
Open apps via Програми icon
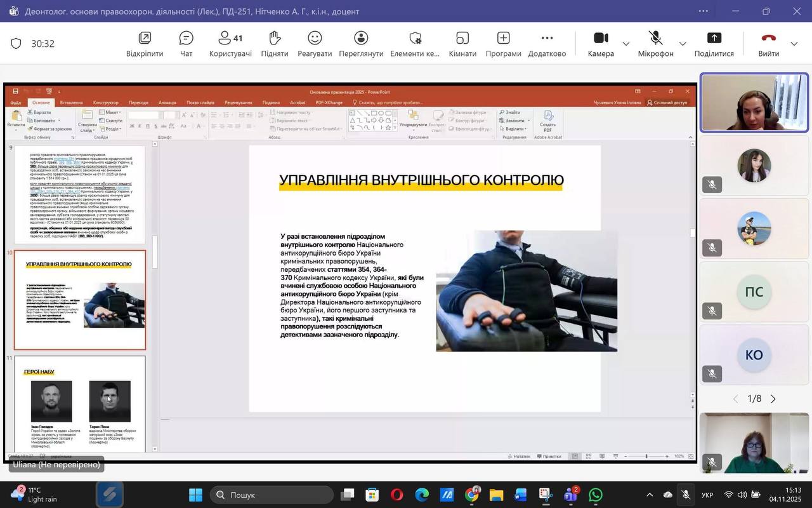pyautogui.click(x=503, y=44)
